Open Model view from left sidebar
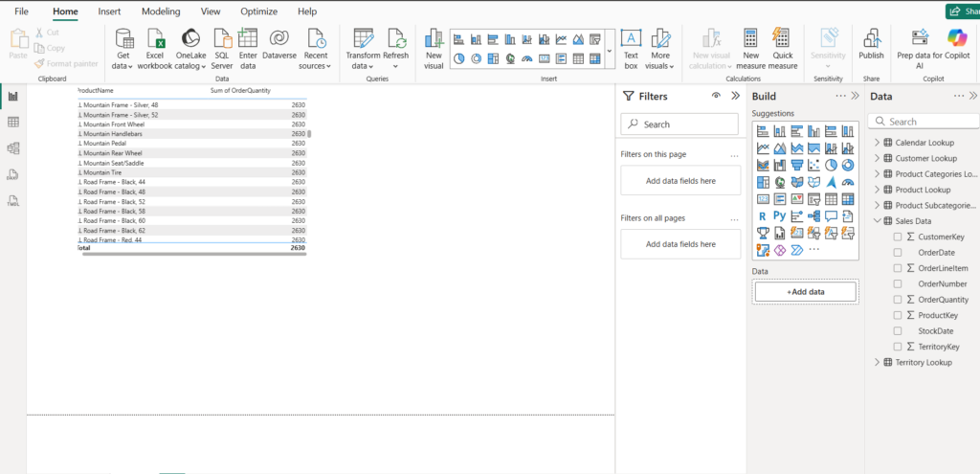Screen dimensions: 980x474 (x=13, y=148)
